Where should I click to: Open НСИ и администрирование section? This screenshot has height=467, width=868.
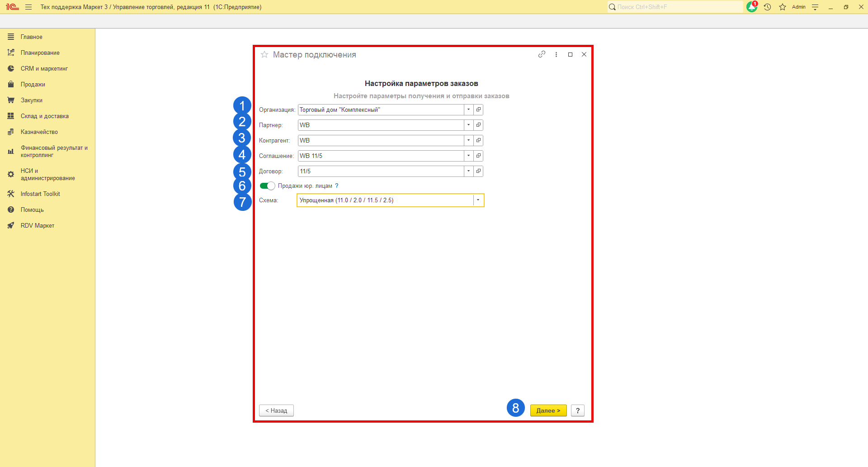[47, 174]
